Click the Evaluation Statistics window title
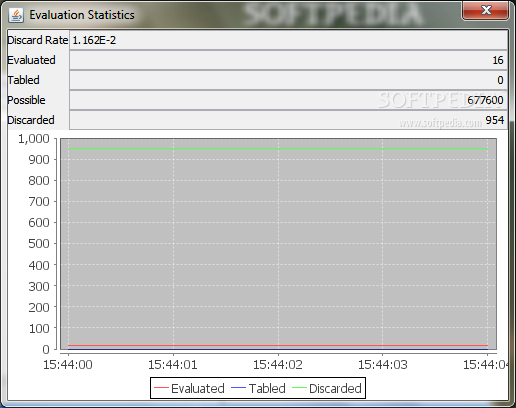 [82, 15]
